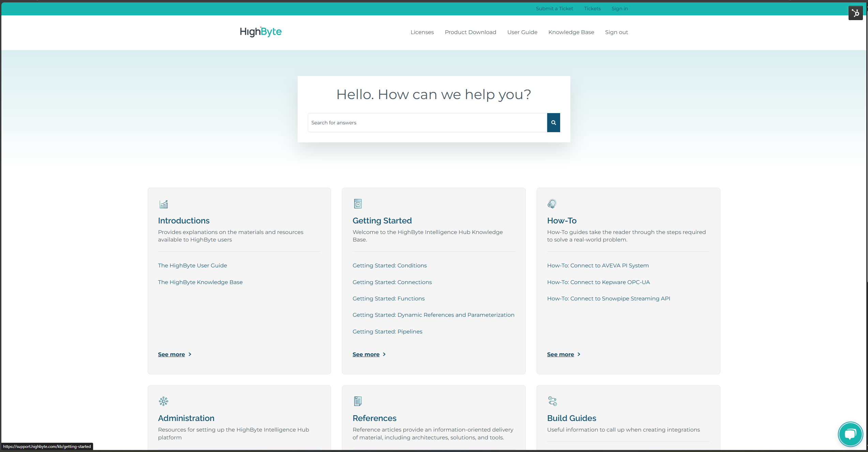Open Getting Started: Pipelines article

(x=387, y=331)
